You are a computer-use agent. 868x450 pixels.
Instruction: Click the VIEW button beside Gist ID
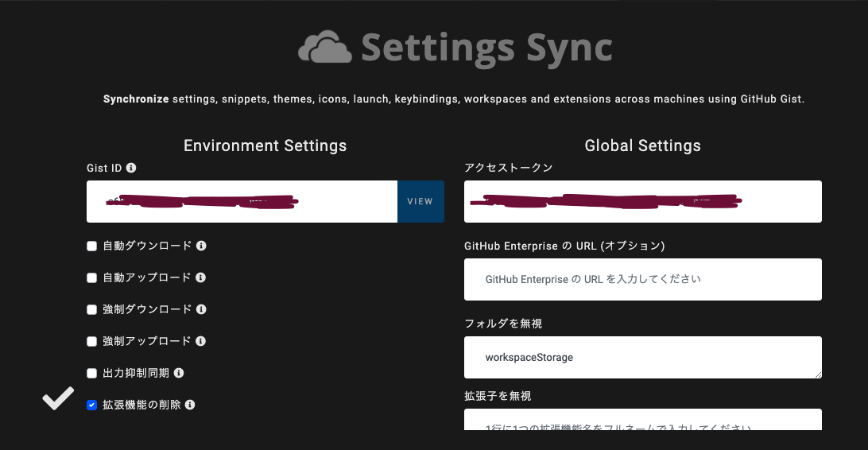(420, 201)
